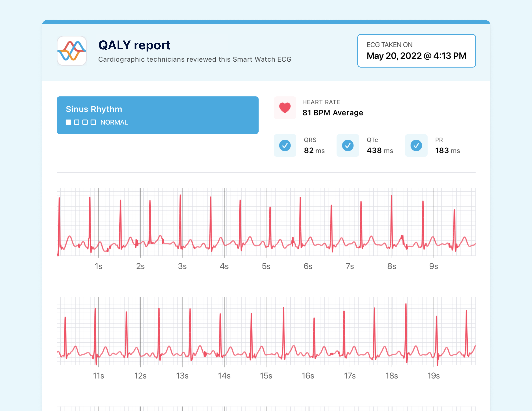Click the ECG TAKEN ON date box
Viewport: 532px width, 411px height.
coord(416,51)
